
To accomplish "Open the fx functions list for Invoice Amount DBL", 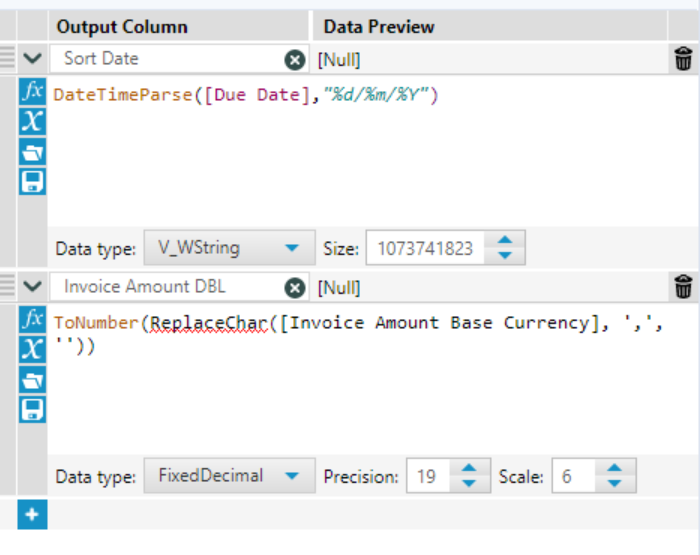I will 33,320.
